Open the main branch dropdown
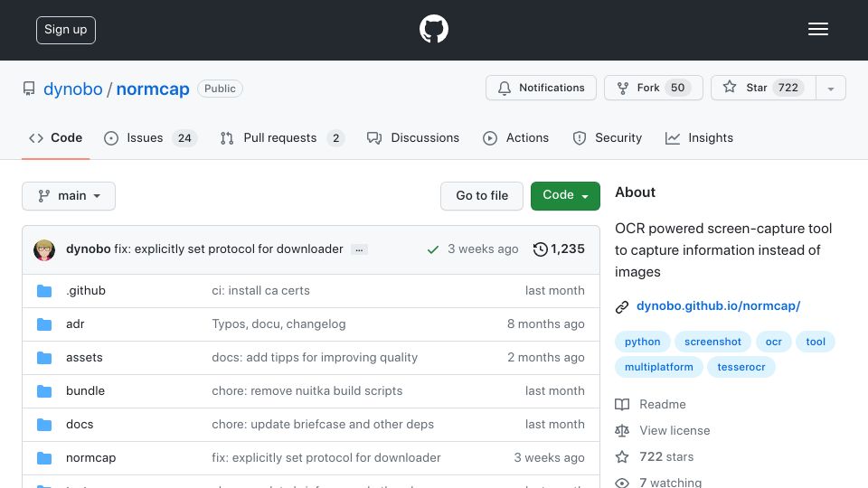Image resolution: width=868 pixels, height=488 pixels. pyautogui.click(x=69, y=196)
